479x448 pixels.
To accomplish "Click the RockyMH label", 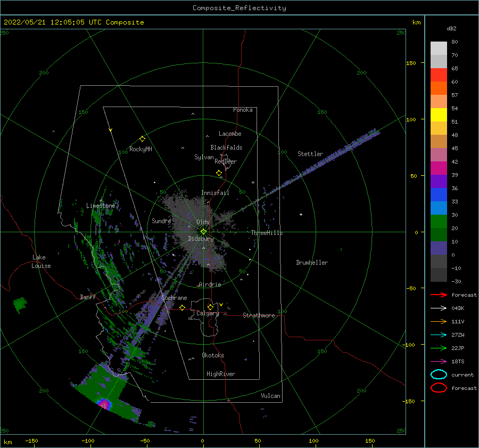I will [x=141, y=149].
